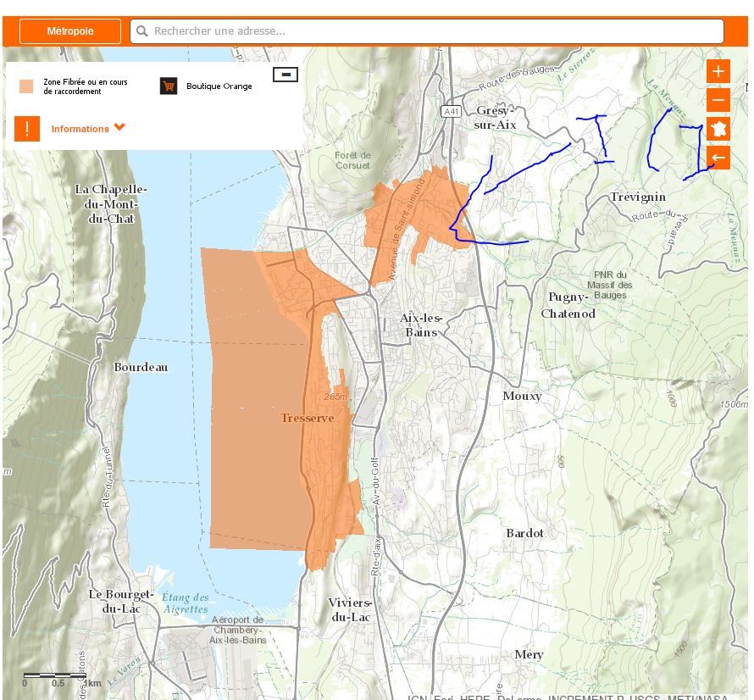Click the 'Boutique Orange' legend label
The width and height of the screenshot is (754, 700).
click(x=219, y=86)
